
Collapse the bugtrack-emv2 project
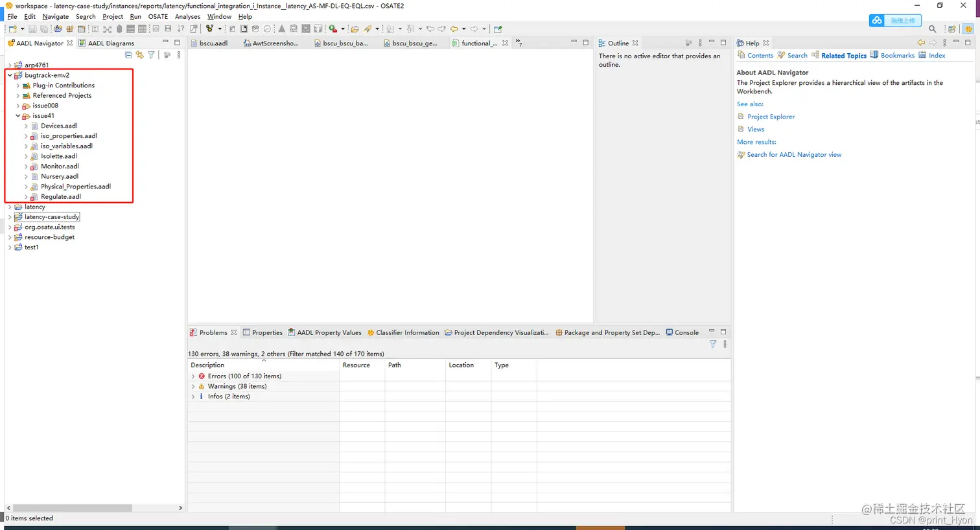10,75
